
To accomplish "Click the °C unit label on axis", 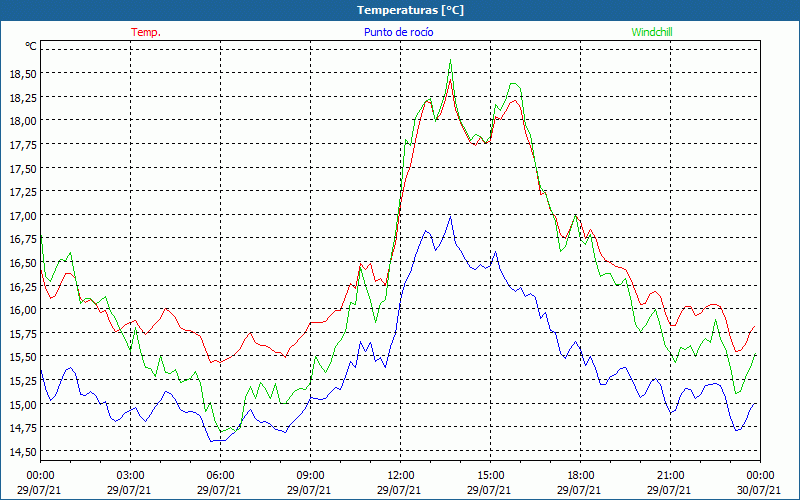I will tap(31, 46).
